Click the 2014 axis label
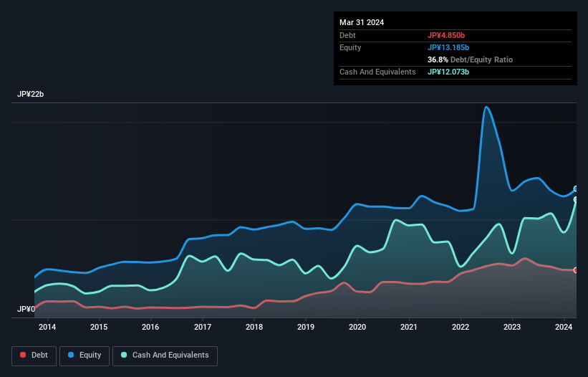Viewport: 588px width, 377px height. coord(47,327)
